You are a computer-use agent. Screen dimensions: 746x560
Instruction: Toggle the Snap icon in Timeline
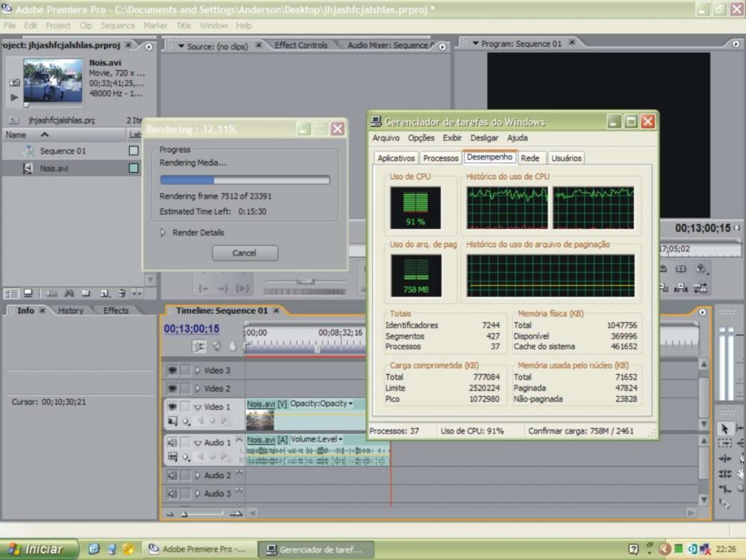click(x=199, y=346)
